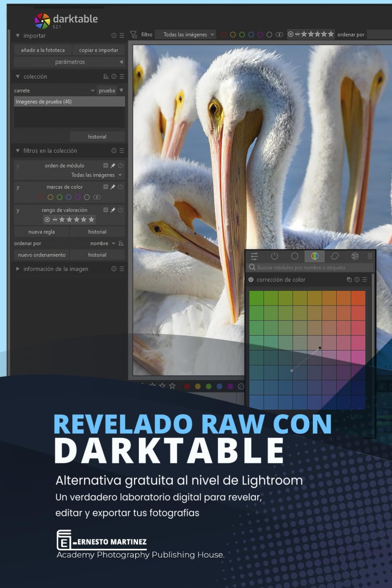The width and height of the screenshot is (392, 588).
Task: Open Todas las imágenes dropdown in top filter bar
Action: pos(186,35)
